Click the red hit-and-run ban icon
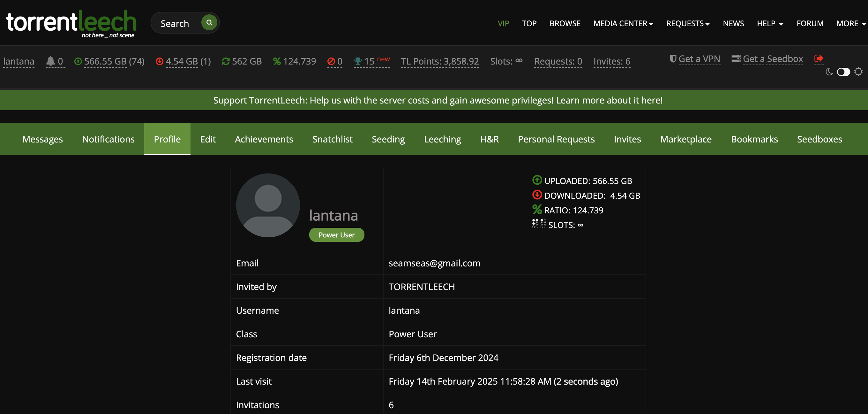The height and width of the screenshot is (414, 868). [x=331, y=61]
